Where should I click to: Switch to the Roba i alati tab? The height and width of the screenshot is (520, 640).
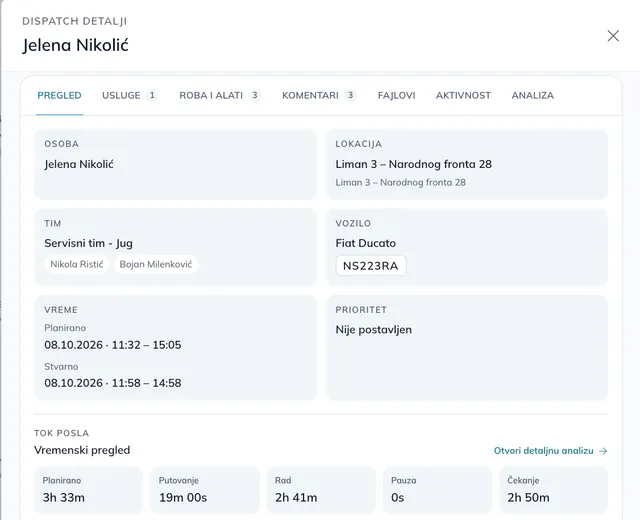(x=220, y=96)
